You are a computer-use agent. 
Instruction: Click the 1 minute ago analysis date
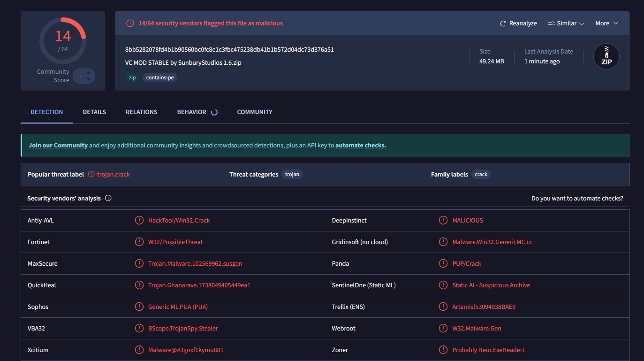point(542,61)
